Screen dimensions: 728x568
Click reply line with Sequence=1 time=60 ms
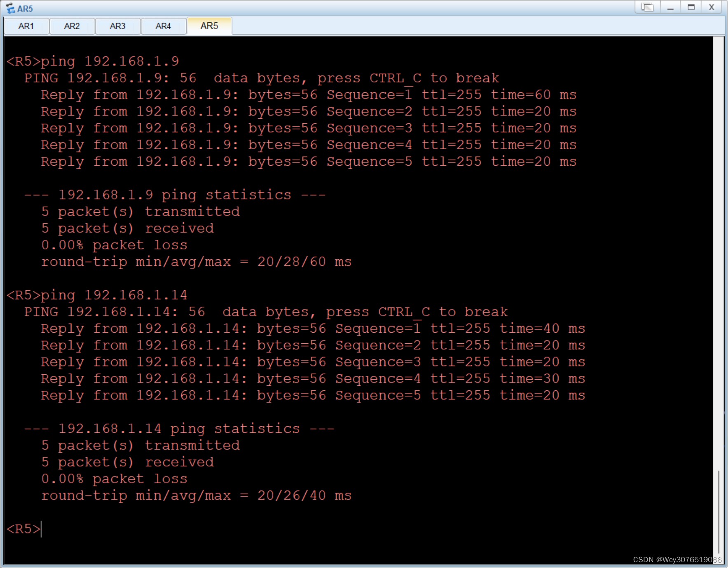[x=309, y=95]
